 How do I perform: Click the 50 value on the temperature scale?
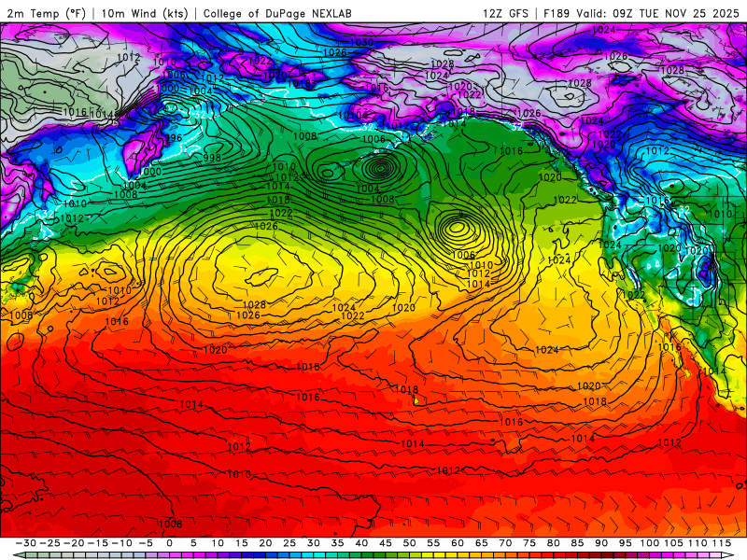click(409, 543)
